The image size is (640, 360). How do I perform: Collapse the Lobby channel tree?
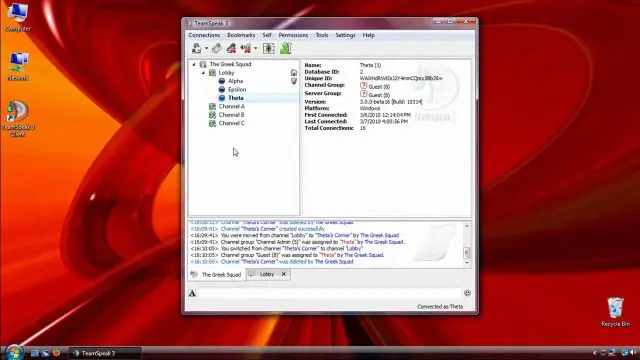coord(203,73)
